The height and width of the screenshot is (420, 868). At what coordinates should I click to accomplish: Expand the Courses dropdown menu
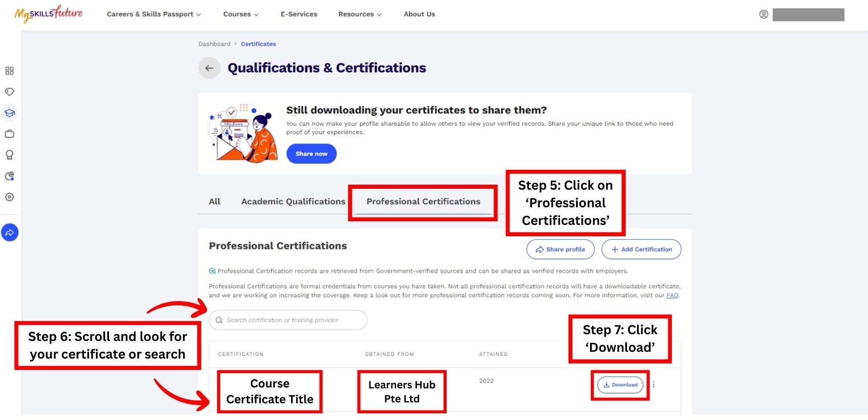click(x=241, y=14)
